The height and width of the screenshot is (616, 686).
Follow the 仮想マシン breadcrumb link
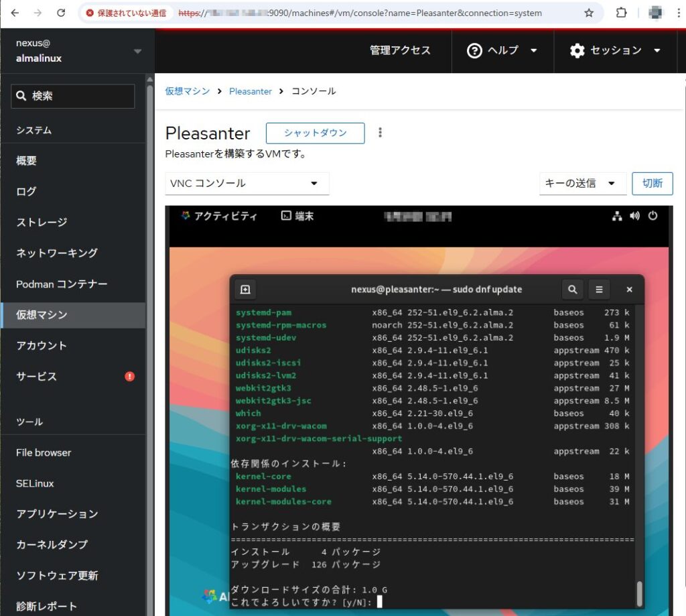188,91
